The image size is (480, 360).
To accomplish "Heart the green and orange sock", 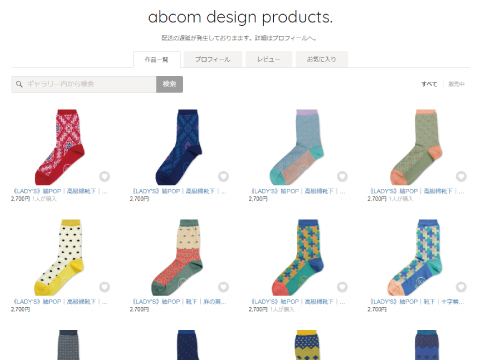I will (x=461, y=176).
